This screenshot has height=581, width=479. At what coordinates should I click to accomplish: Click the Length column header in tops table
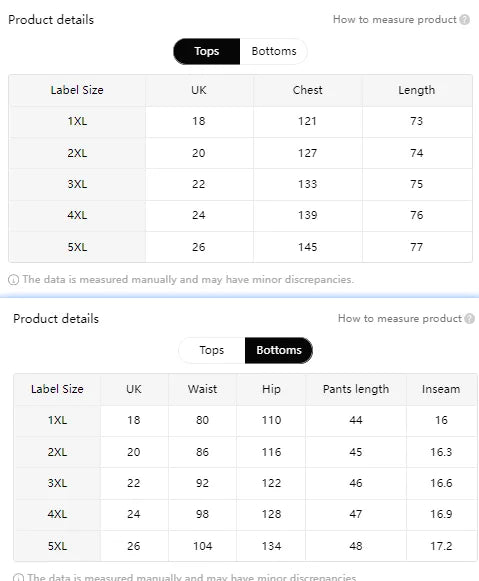[x=417, y=90]
